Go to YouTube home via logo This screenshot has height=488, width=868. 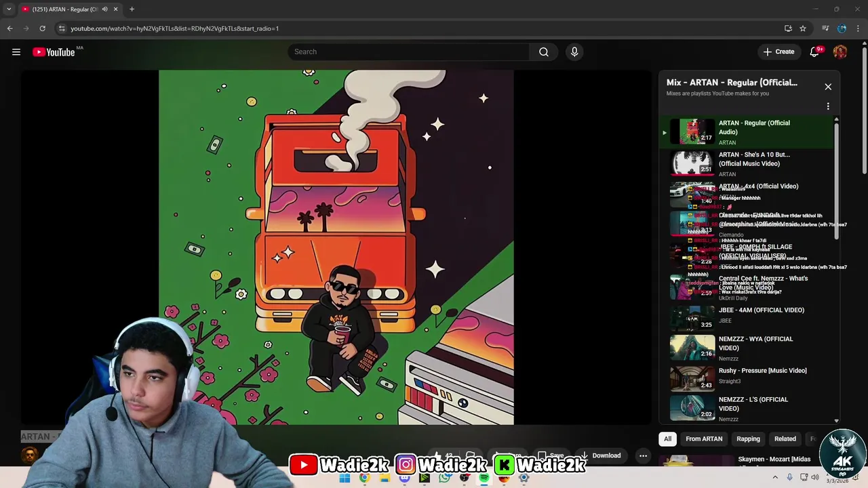[x=54, y=52]
